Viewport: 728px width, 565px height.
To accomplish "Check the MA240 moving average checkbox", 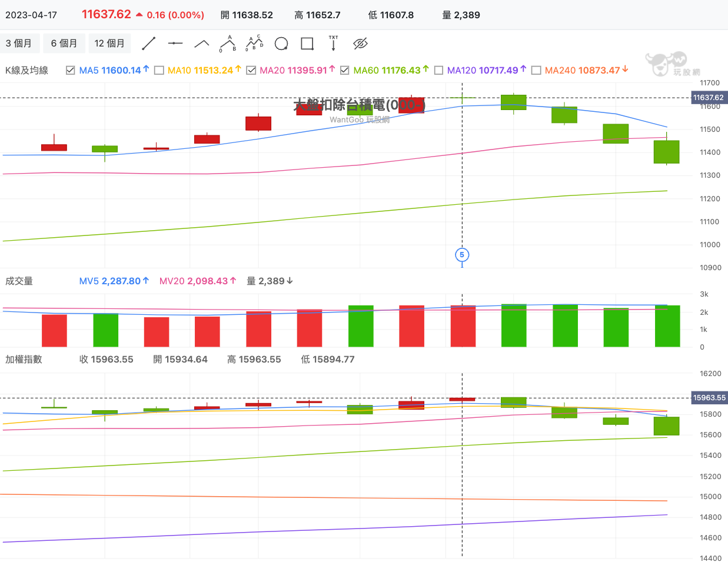I will (x=536, y=71).
